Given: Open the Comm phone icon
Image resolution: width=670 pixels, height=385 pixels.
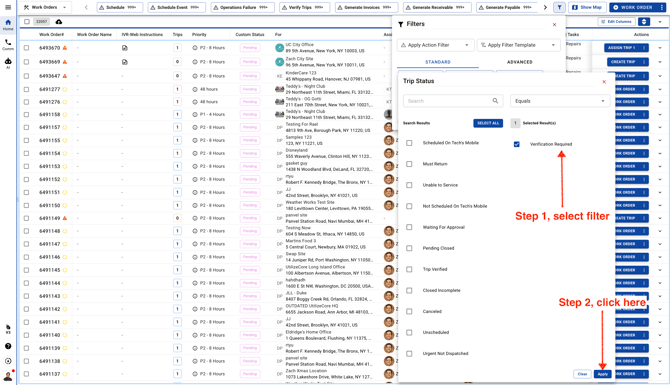Looking at the screenshot, I should 8,44.
